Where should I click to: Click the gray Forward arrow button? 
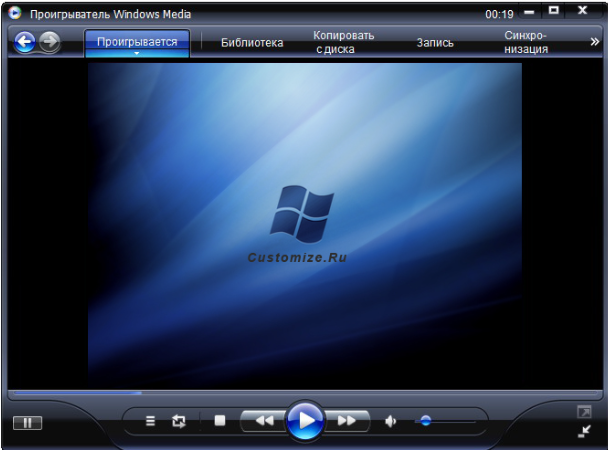50,41
